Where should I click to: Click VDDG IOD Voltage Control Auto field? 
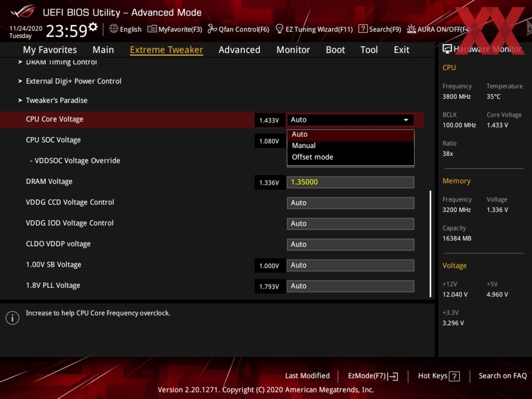click(350, 223)
